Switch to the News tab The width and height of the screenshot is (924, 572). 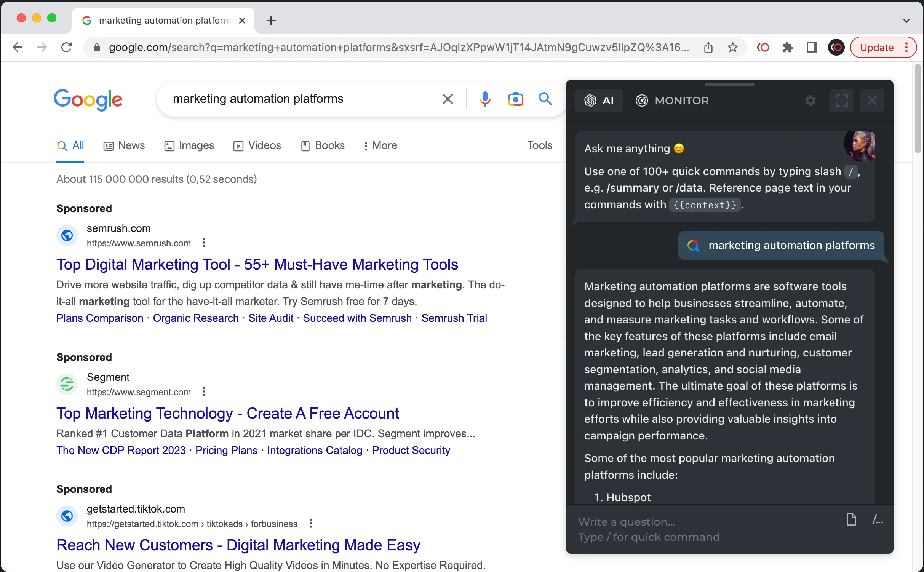[124, 145]
